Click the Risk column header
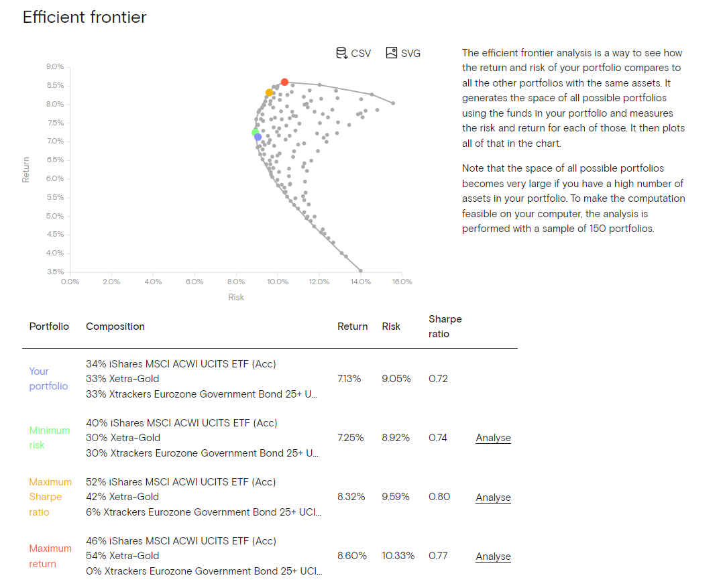The width and height of the screenshot is (725, 588). [x=391, y=327]
